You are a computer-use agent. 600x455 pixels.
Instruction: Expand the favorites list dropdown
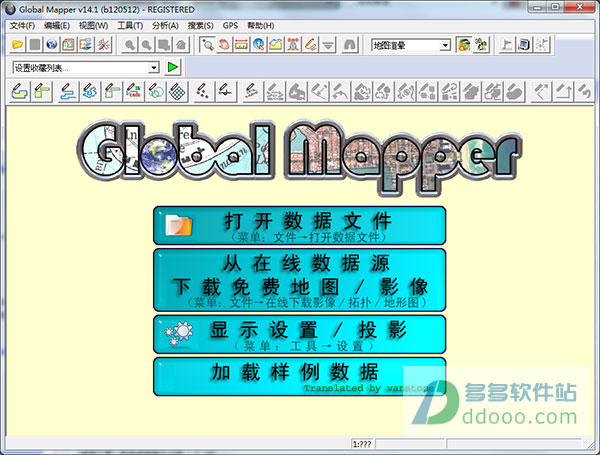pyautogui.click(x=153, y=68)
